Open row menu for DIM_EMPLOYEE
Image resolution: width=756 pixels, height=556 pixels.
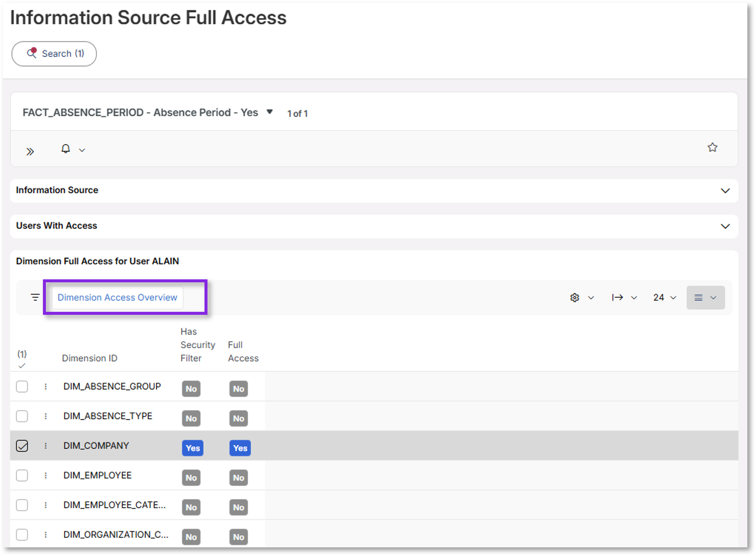pos(45,475)
